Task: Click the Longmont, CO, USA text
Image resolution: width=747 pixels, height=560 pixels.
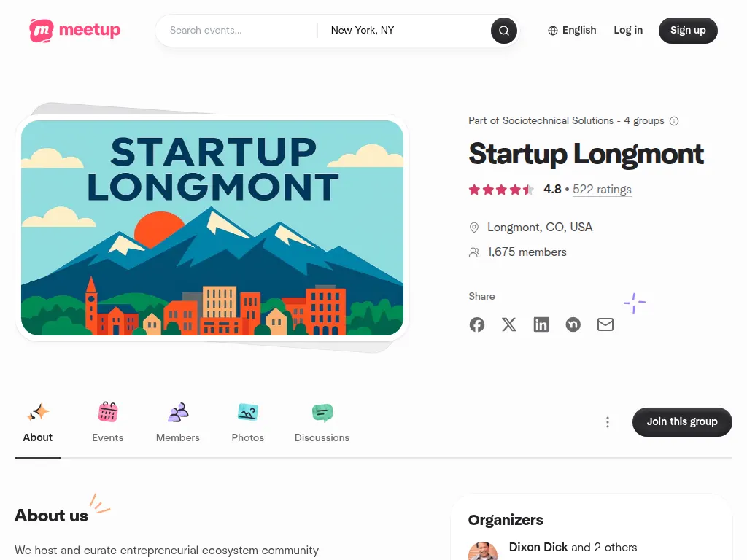Action: [x=540, y=227]
